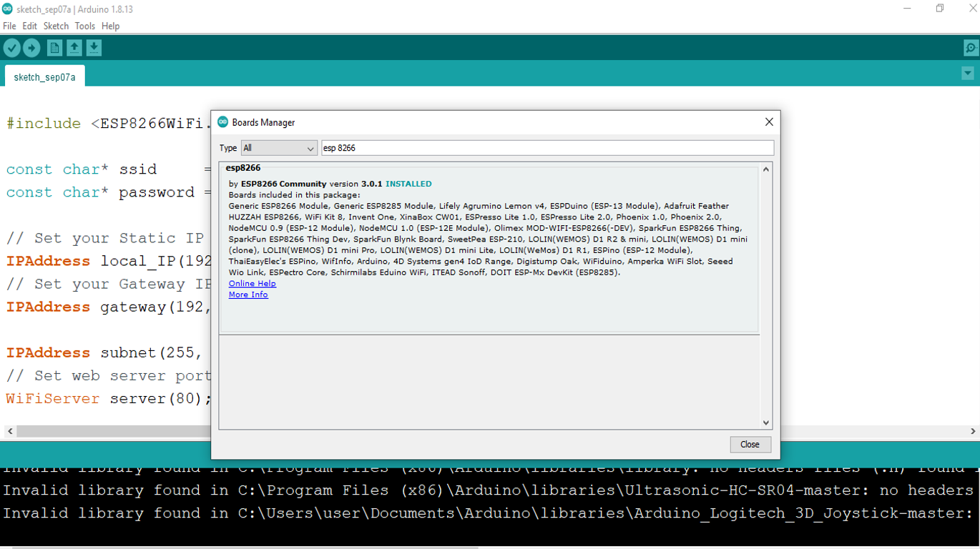The height and width of the screenshot is (549, 980).
Task: Open the More Info link
Action: (x=248, y=295)
